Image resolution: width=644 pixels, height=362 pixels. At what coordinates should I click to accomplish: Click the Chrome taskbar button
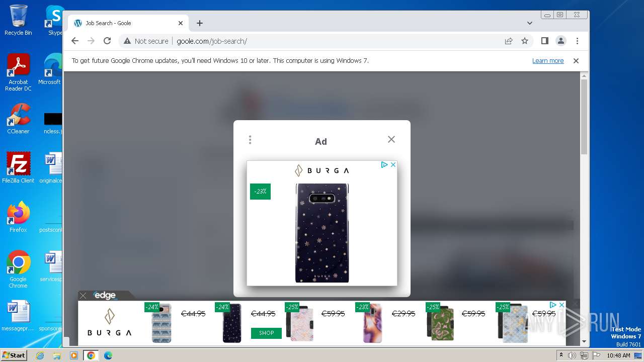tap(91, 355)
